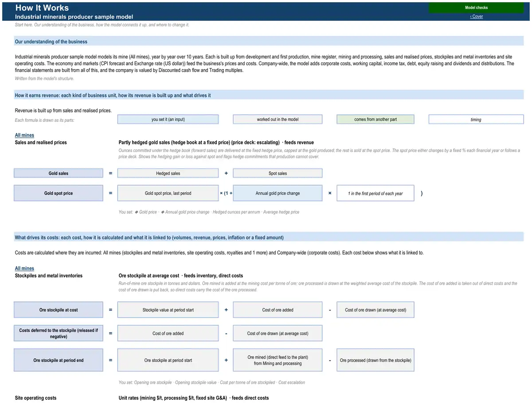This screenshot has height=403, width=532.
Task: Click the 'Sales and realised prices' label
Action: [41, 143]
